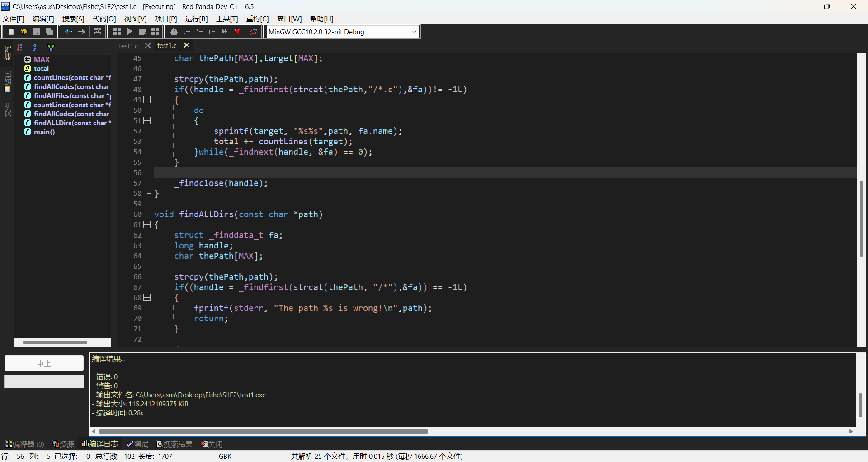Screen dimensions: 868x462
Task: Open the 窗口[W] menu
Action: click(289, 19)
